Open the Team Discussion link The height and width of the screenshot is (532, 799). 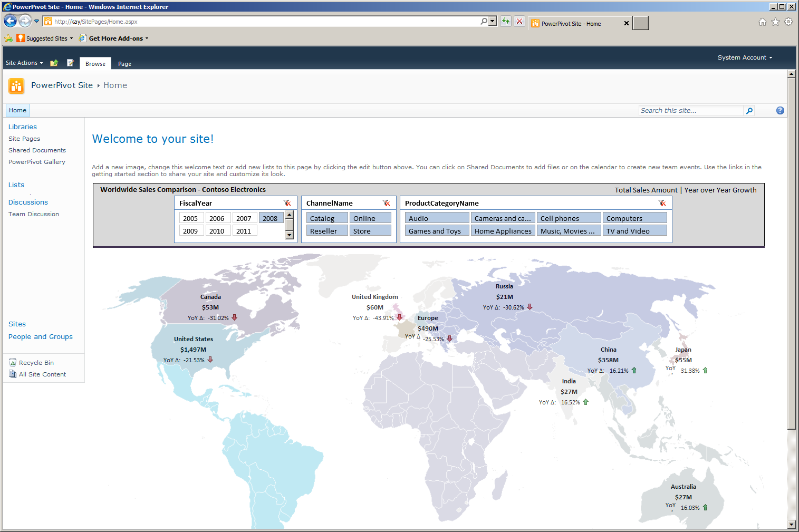tap(34, 214)
